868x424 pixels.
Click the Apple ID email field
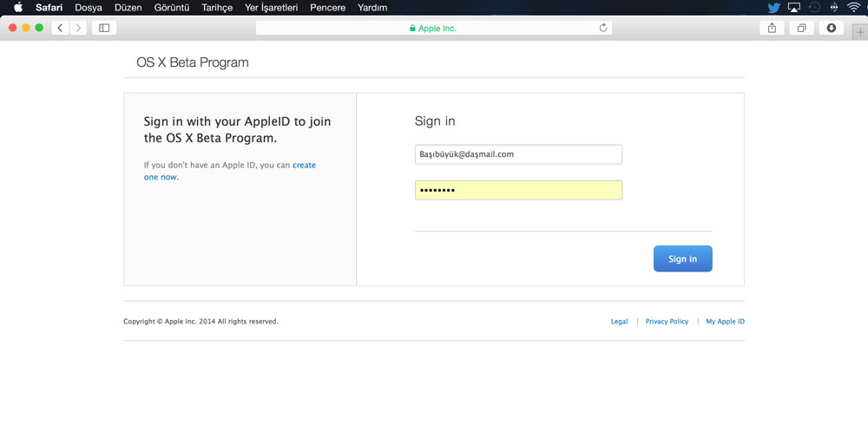pyautogui.click(x=518, y=154)
